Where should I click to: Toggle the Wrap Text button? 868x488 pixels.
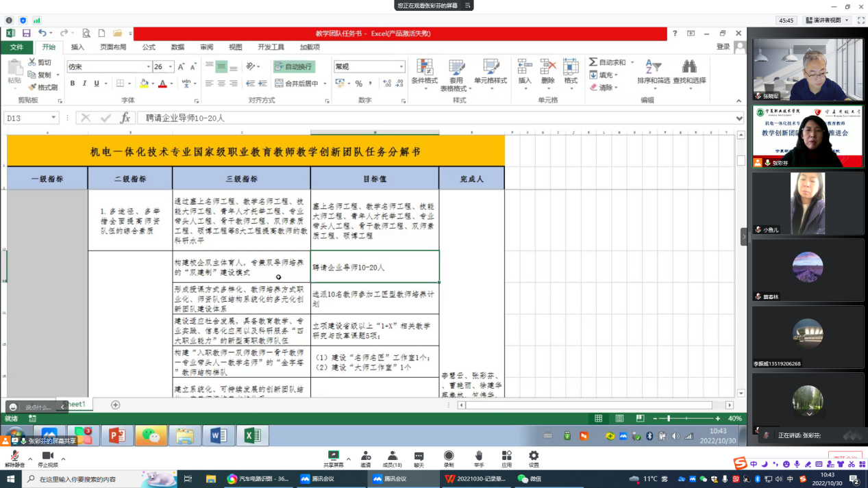click(294, 66)
